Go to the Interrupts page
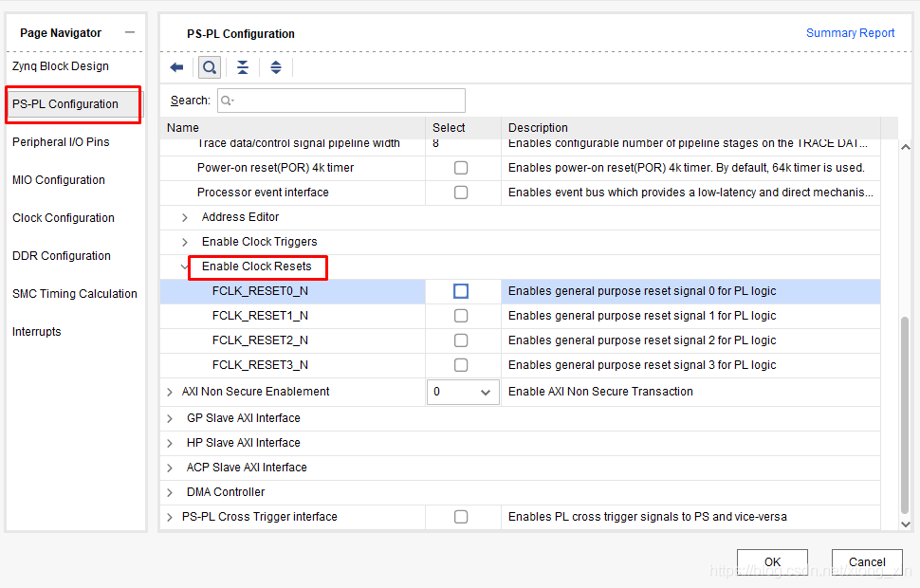The height and width of the screenshot is (588, 920). point(36,332)
